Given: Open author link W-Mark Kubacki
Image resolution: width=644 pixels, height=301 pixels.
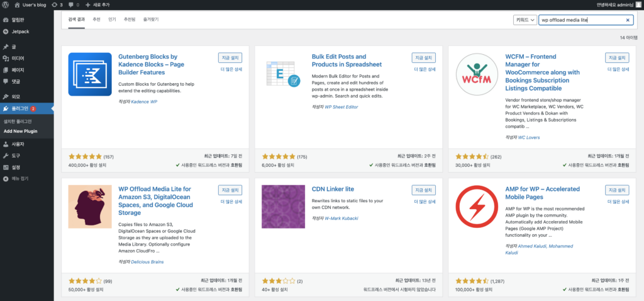Looking at the screenshot, I should click(341, 219).
